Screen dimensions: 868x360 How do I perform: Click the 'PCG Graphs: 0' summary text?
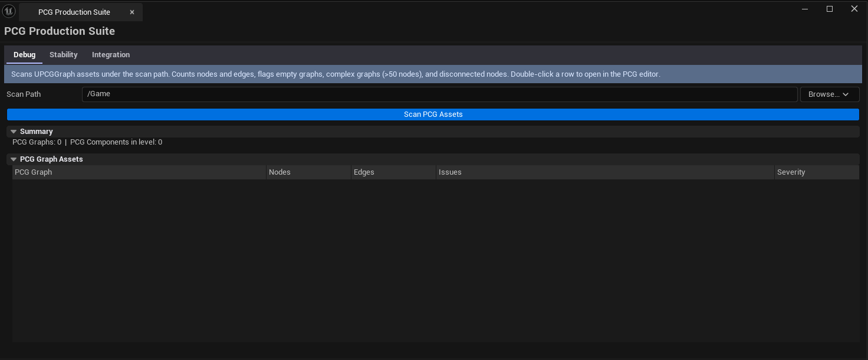pos(37,142)
